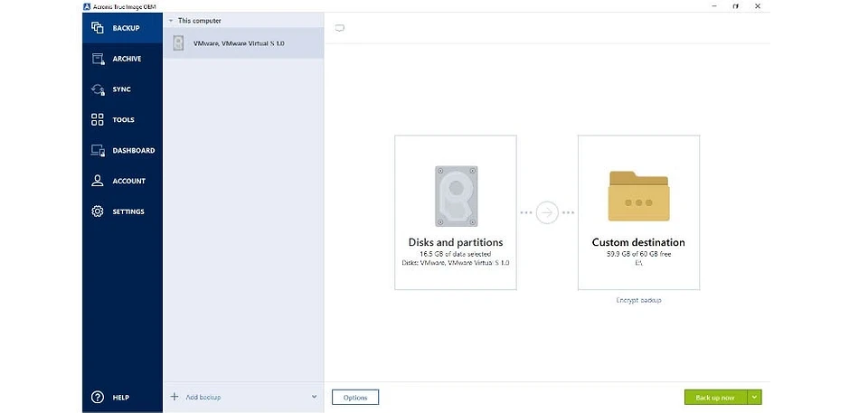Screen dimensions: 868x413
Task: Collapse the This computer group
Action: [x=172, y=21]
